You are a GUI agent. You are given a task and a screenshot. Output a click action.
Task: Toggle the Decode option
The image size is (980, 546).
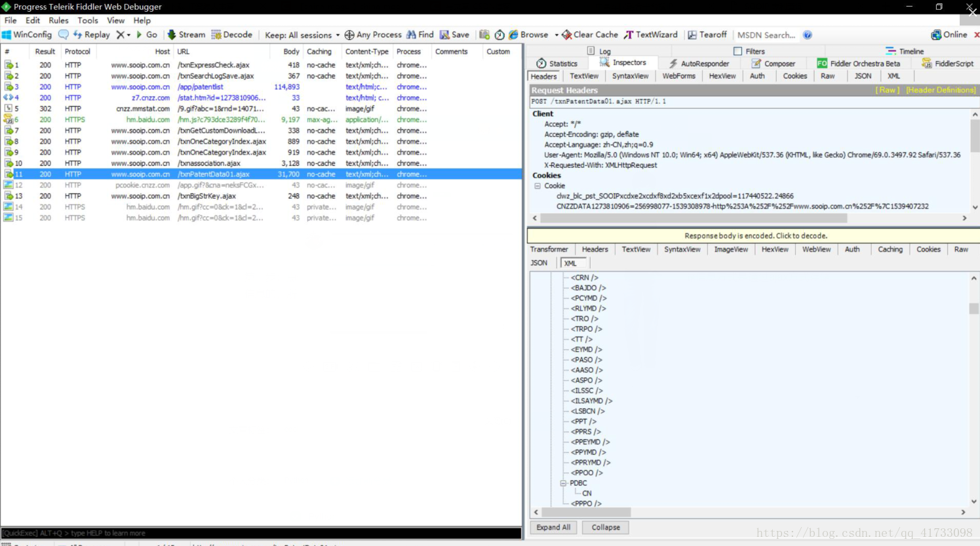tap(231, 35)
